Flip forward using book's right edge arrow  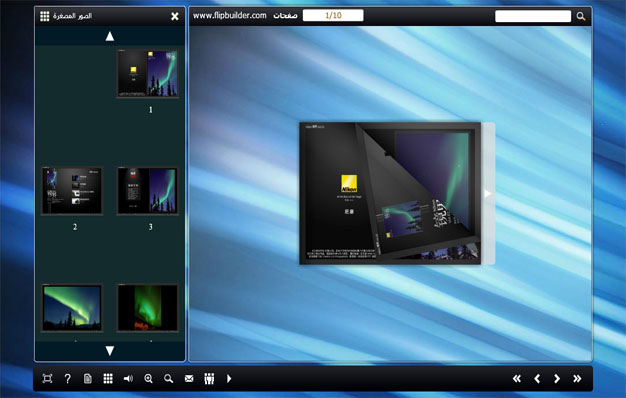(488, 194)
